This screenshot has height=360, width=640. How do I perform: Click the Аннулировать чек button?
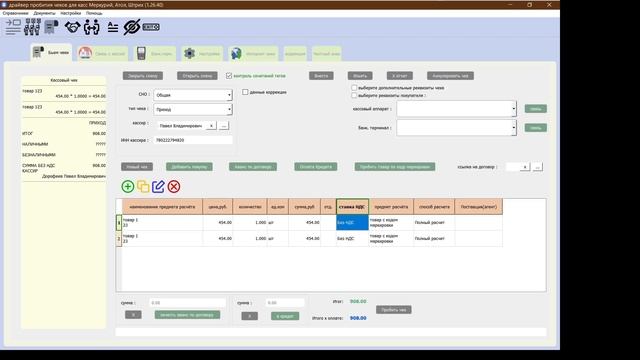[450, 76]
